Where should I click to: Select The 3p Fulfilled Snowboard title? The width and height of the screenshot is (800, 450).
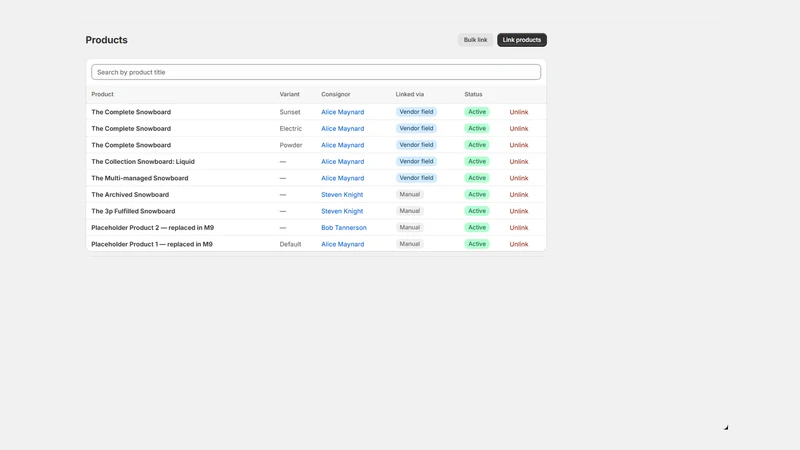click(x=133, y=211)
